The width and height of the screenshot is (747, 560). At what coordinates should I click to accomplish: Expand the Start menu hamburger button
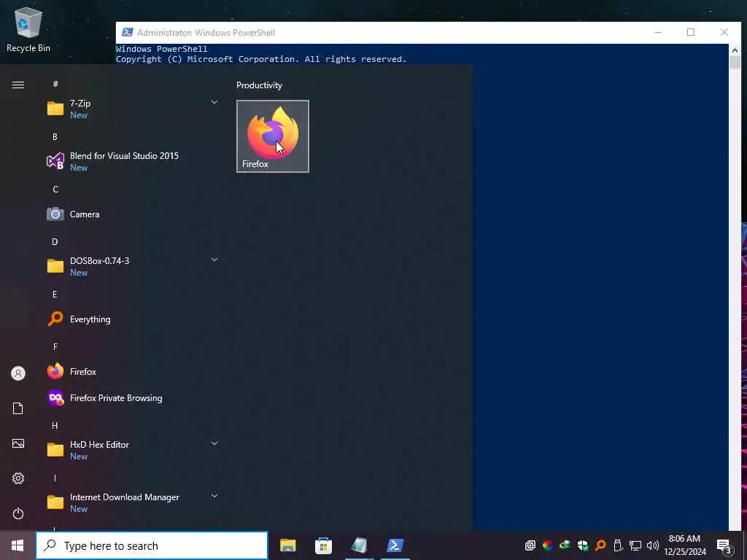(x=18, y=85)
